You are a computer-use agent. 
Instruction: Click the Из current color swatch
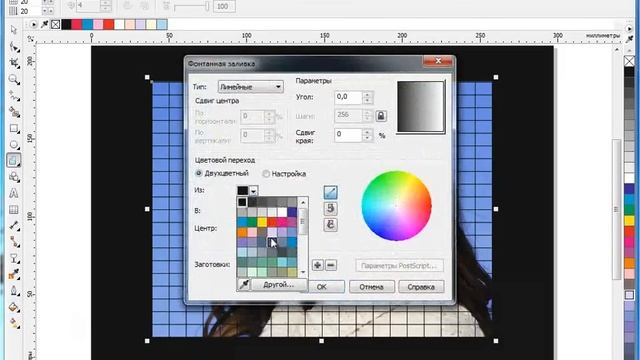pos(242,191)
